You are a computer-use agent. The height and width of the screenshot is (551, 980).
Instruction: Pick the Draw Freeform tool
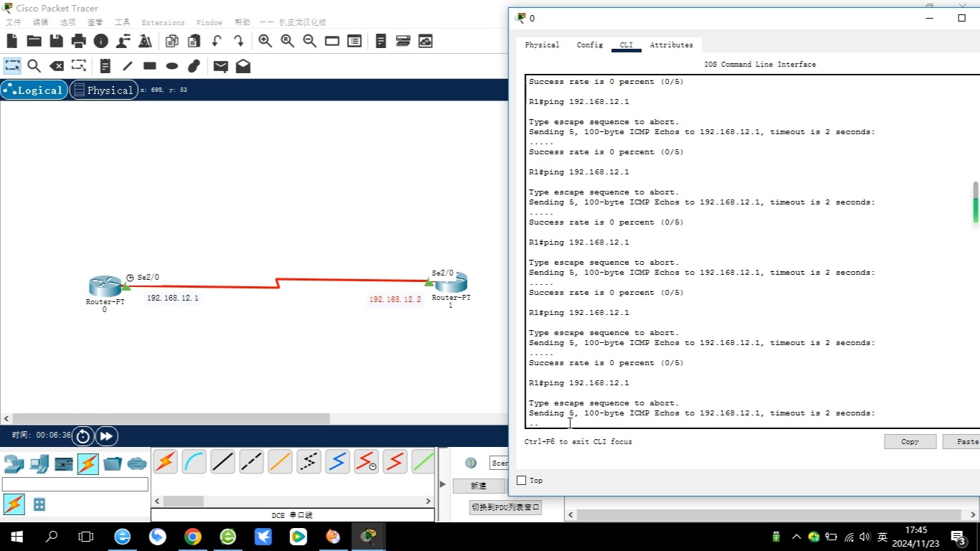click(194, 66)
